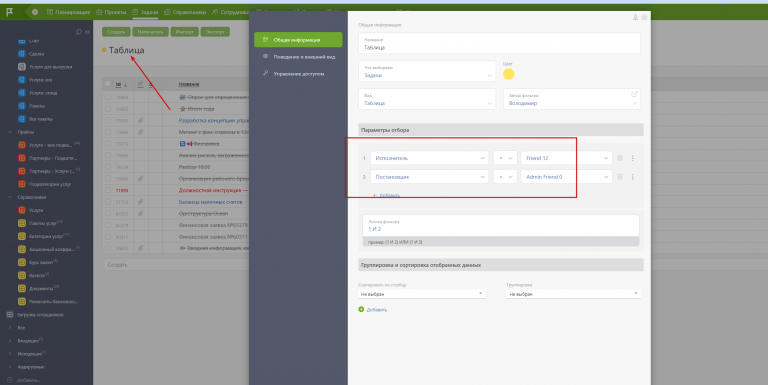The image size is (768, 385).
Task: Click the Логика фильтра field with 1 И 2
Action: pos(501,226)
